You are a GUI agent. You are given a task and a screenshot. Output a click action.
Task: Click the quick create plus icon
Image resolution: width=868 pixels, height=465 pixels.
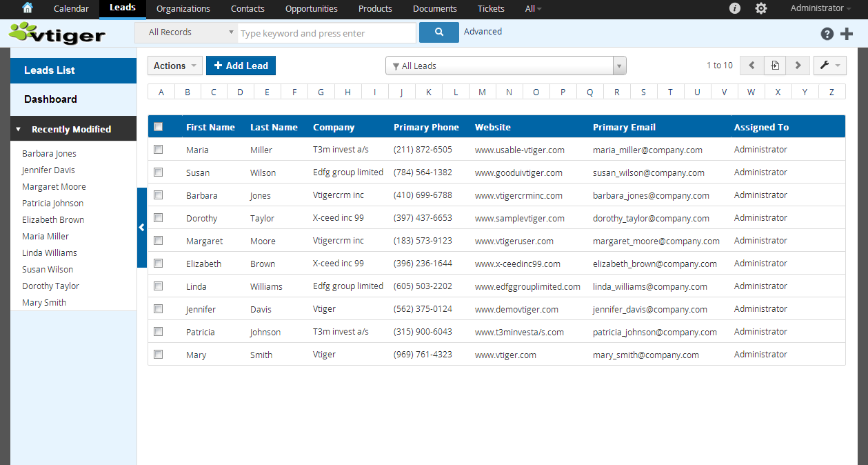click(847, 34)
